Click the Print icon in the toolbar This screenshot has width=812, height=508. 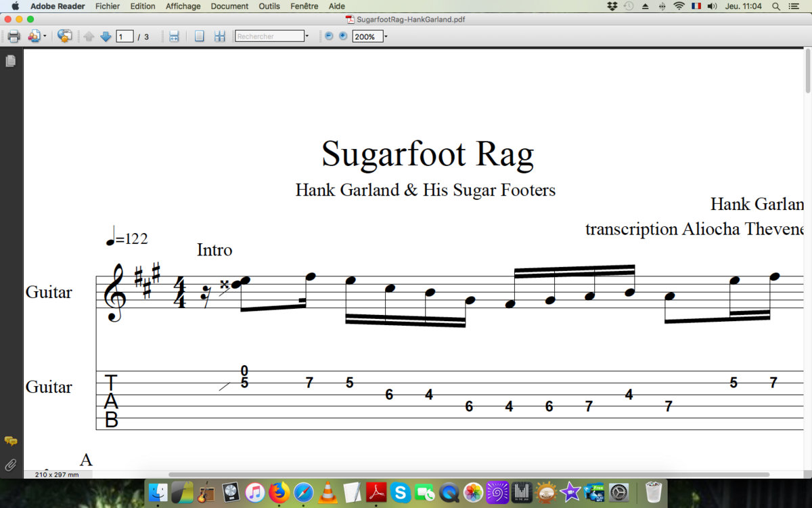click(x=14, y=37)
